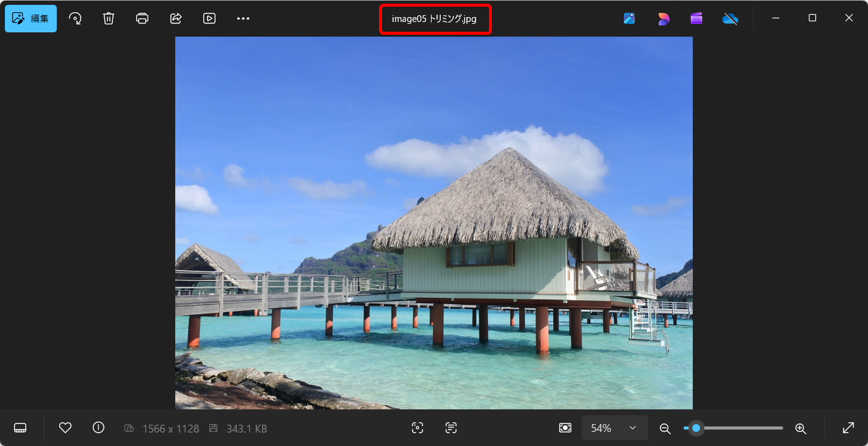The image size is (868, 446).
Task: Open Photos Designer blue app icon
Action: coord(629,18)
